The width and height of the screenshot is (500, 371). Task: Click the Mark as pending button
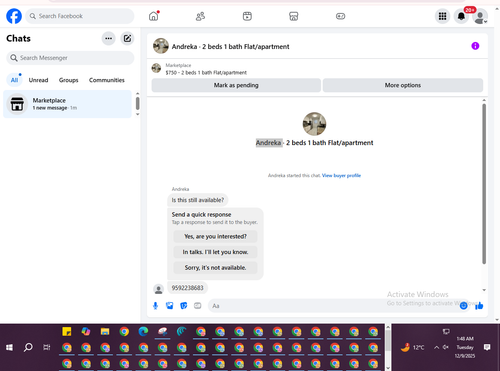point(236,85)
